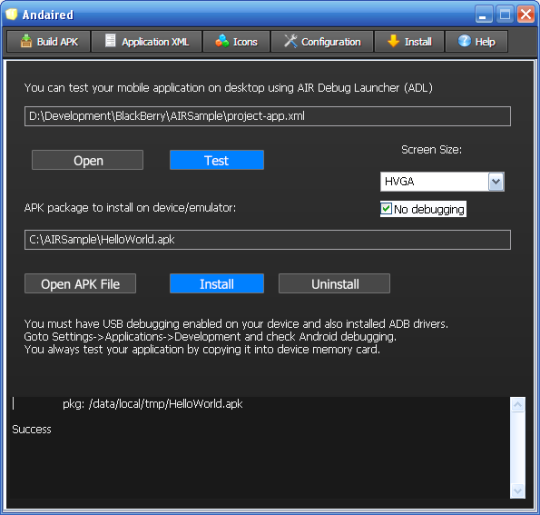Viewport: 540px width, 515px height.
Task: Open the Help tab
Action: pos(476,41)
